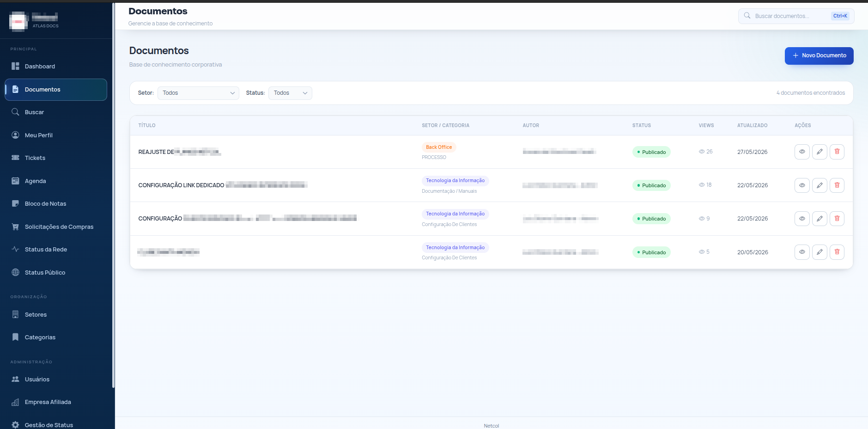This screenshot has width=868, height=429.
Task: Delete the REAJUSTE DE document
Action: (x=837, y=152)
